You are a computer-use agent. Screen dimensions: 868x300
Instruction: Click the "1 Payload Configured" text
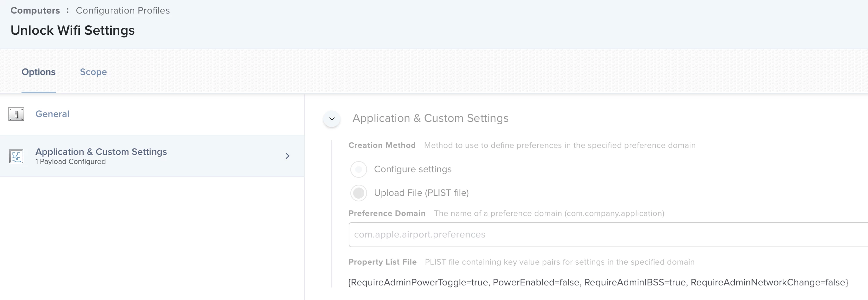pyautogui.click(x=70, y=162)
